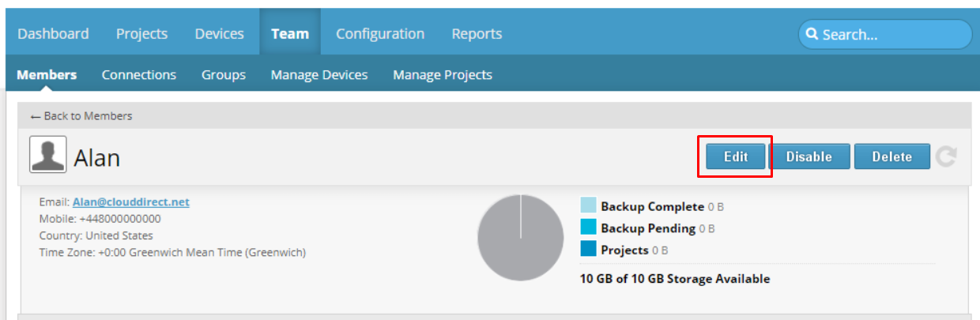The height and width of the screenshot is (320, 980).
Task: Click the Projects legend color swatch
Action: [588, 249]
